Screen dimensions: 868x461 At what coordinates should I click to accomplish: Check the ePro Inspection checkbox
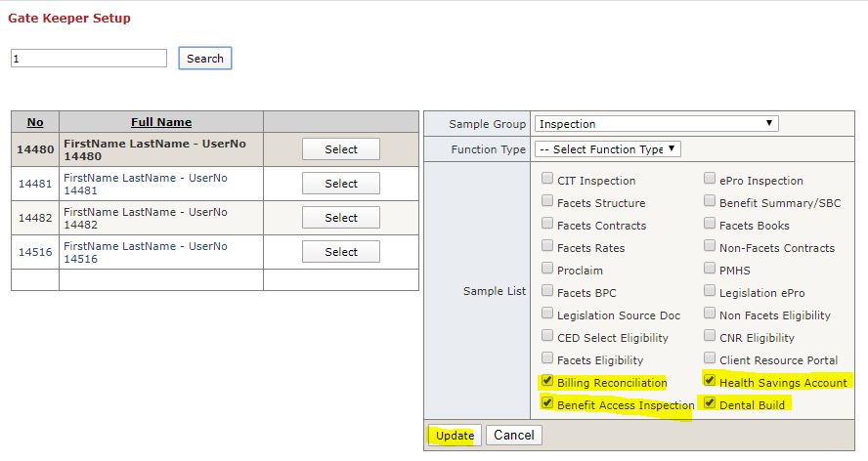click(710, 180)
